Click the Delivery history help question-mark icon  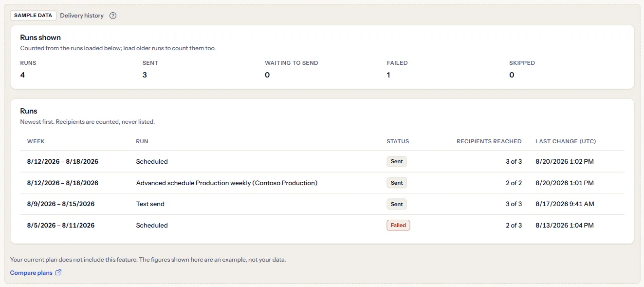[113, 16]
